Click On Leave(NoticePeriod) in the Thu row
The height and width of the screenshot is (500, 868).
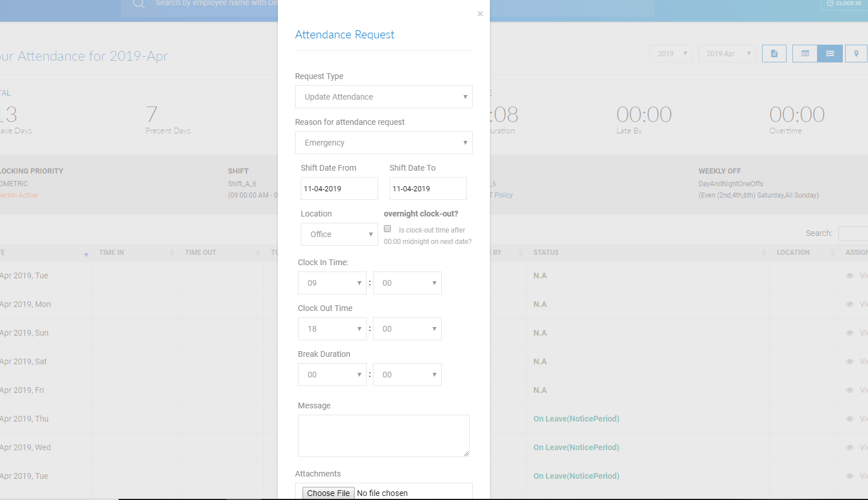click(x=576, y=419)
